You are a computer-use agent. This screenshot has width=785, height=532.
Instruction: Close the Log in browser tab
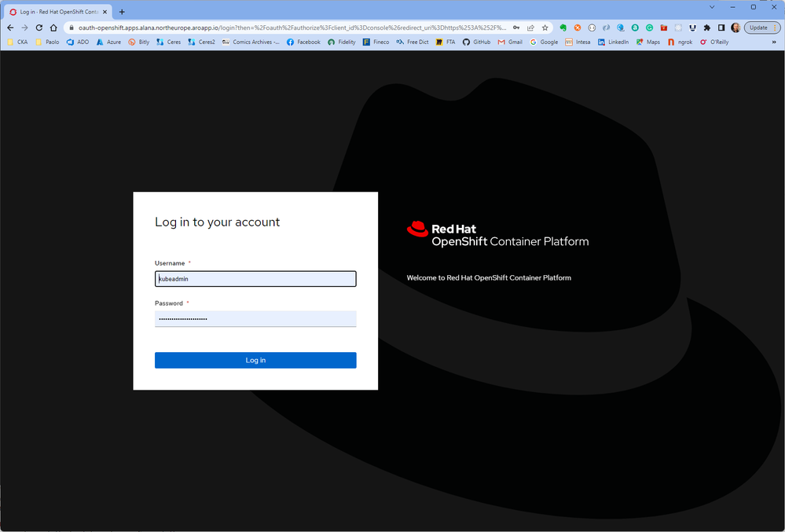[105, 12]
